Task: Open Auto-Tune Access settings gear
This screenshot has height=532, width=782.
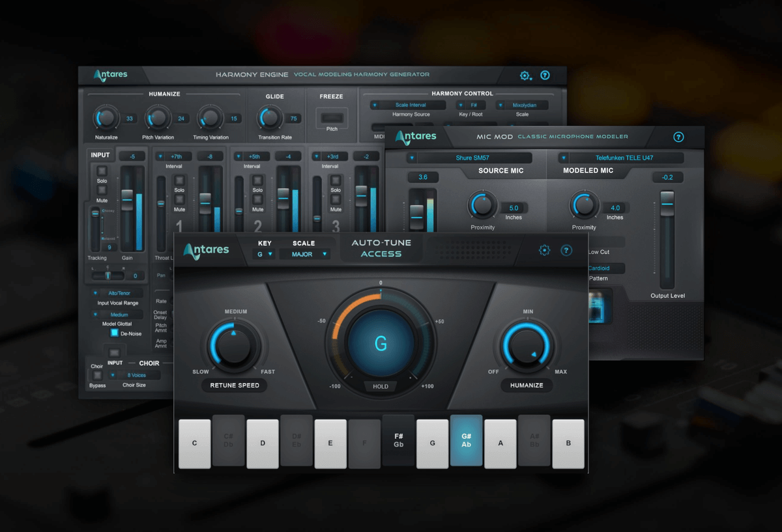Action: pos(545,250)
